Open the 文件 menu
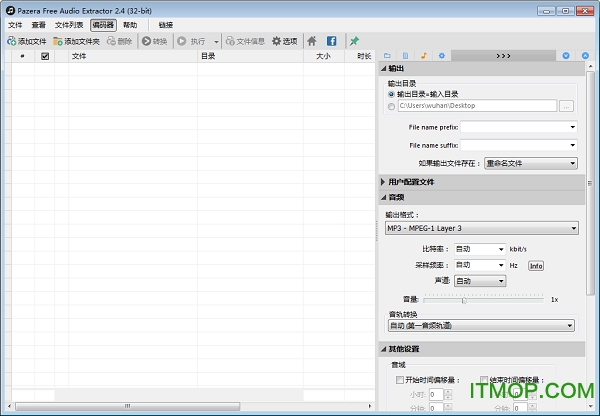This screenshot has height=416, width=600. 15,25
